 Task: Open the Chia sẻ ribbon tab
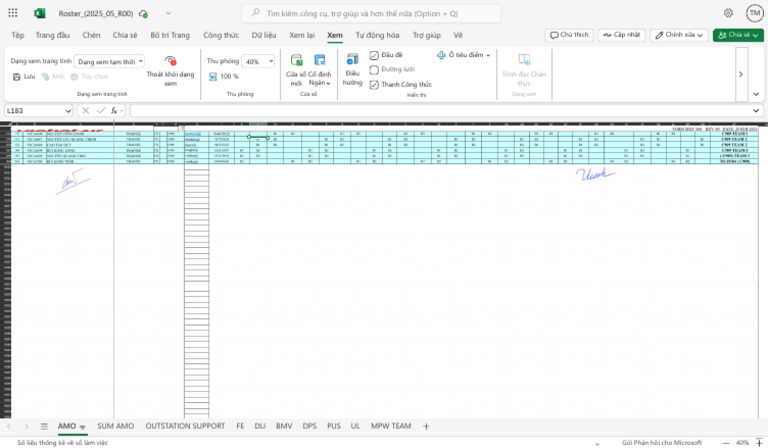(x=125, y=35)
